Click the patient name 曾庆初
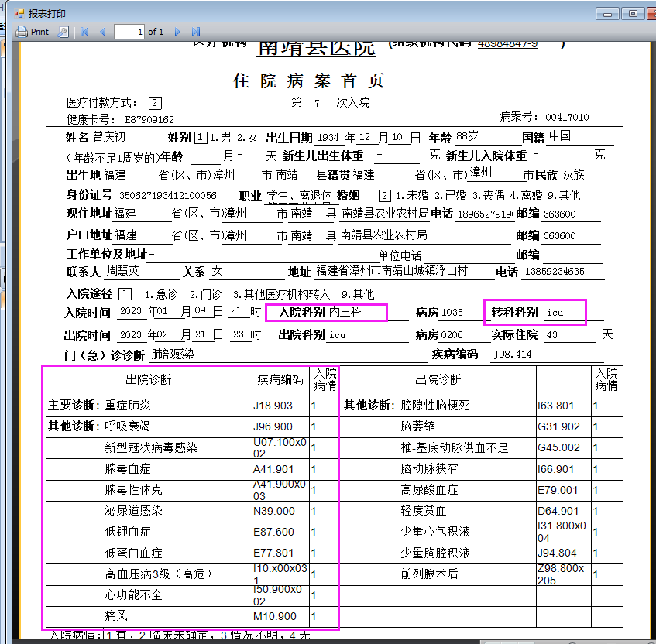Screen dimensions: 656x644 click(108, 137)
